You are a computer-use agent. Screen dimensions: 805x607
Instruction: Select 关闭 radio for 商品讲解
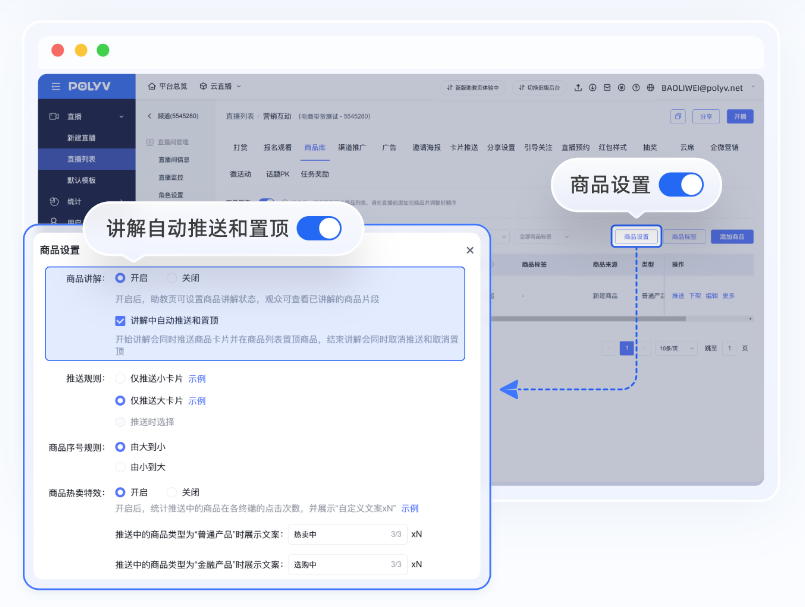pyautogui.click(x=172, y=277)
